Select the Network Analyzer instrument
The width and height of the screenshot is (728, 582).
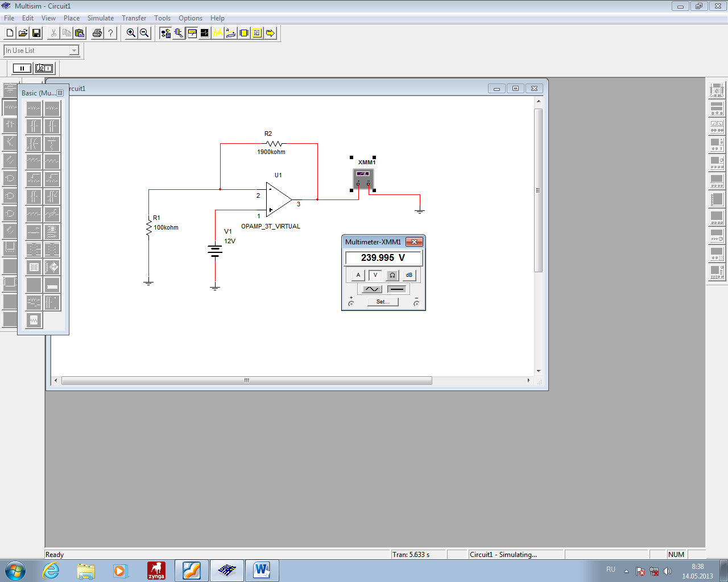click(x=717, y=272)
